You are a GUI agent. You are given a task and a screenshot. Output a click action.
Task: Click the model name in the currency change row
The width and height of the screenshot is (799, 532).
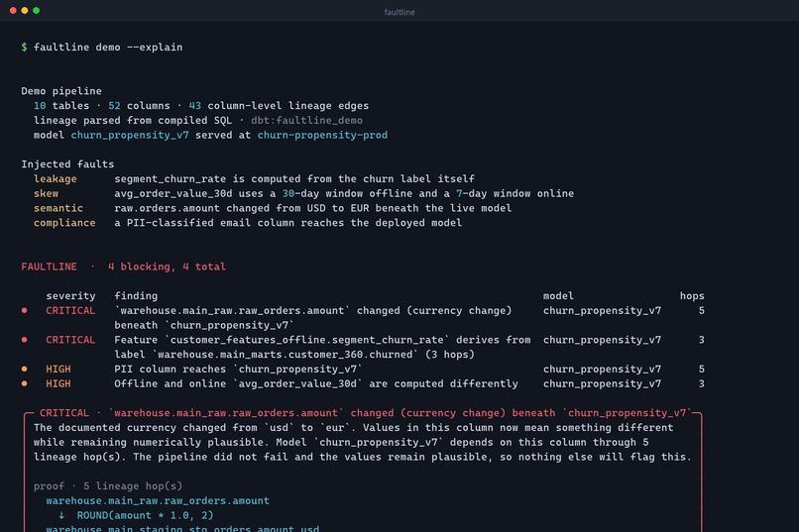tap(603, 310)
